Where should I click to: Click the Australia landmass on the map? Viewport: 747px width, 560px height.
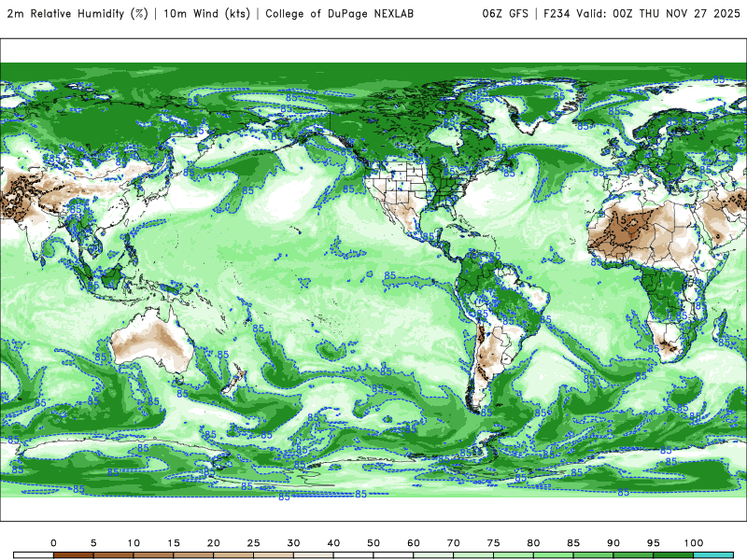click(x=151, y=341)
